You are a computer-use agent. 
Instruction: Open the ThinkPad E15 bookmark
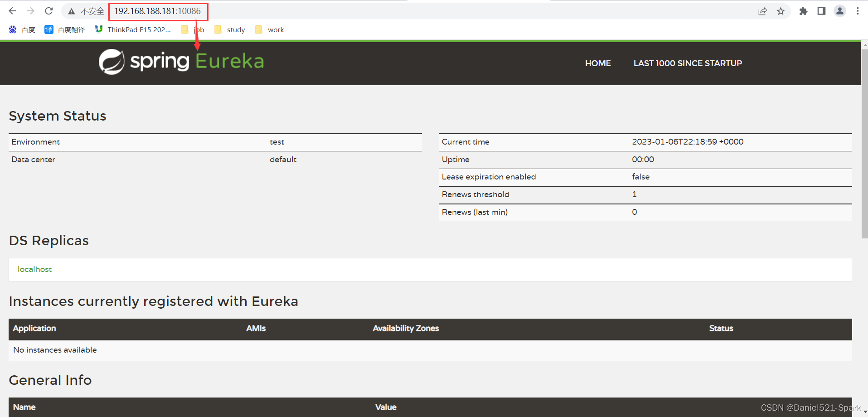tap(133, 29)
